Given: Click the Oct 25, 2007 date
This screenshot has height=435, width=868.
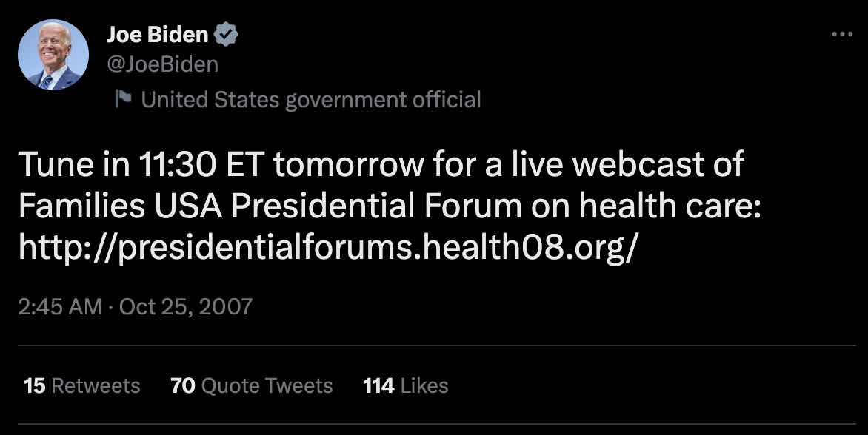Looking at the screenshot, I should [185, 306].
